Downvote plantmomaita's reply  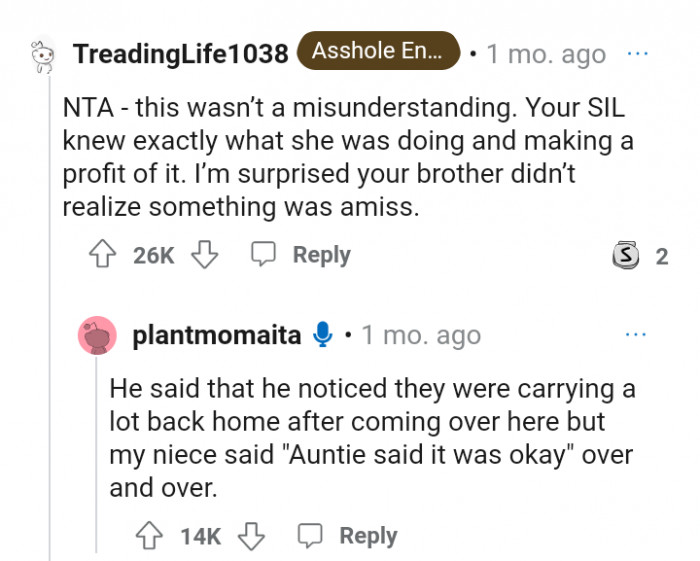(x=251, y=536)
